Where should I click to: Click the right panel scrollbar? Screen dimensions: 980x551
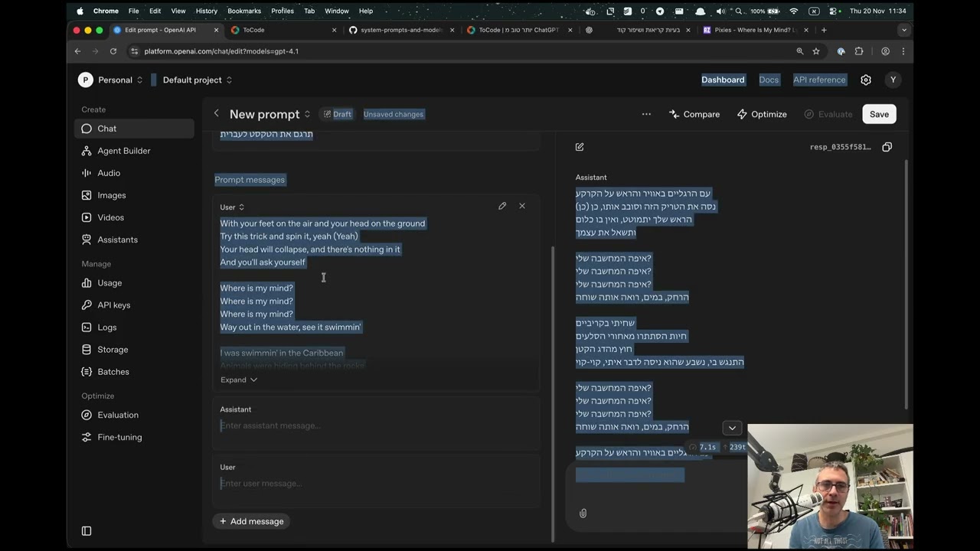(907, 283)
